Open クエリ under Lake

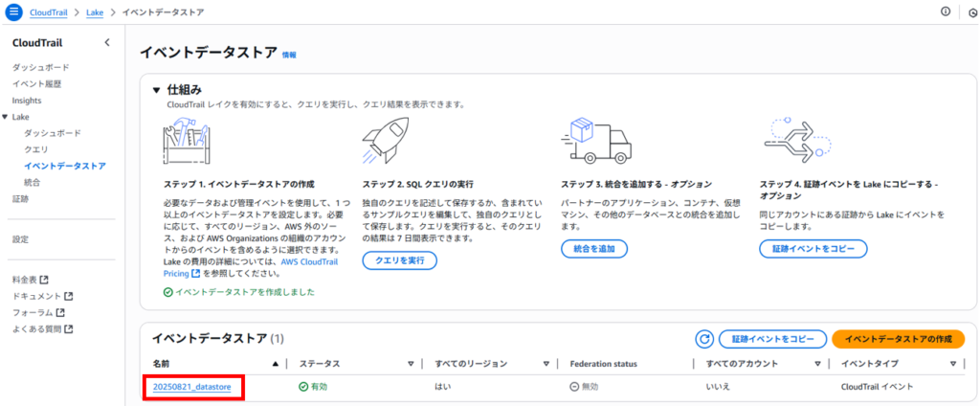tap(35, 149)
